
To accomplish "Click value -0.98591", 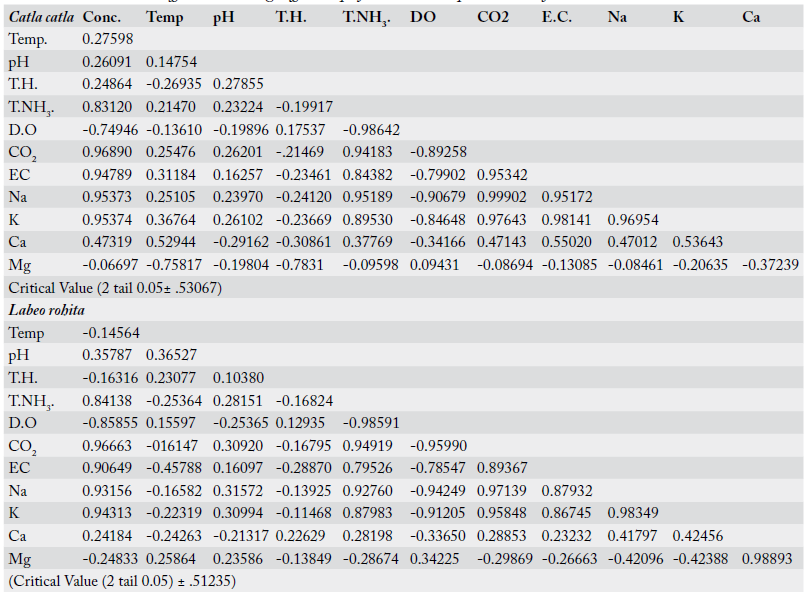I will click(371, 423).
